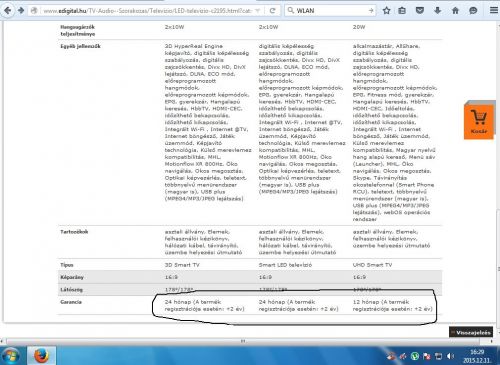Viewport: 500px width, 365px height.
Task: Click the edigital.hu address bar
Action: pos(147,11)
